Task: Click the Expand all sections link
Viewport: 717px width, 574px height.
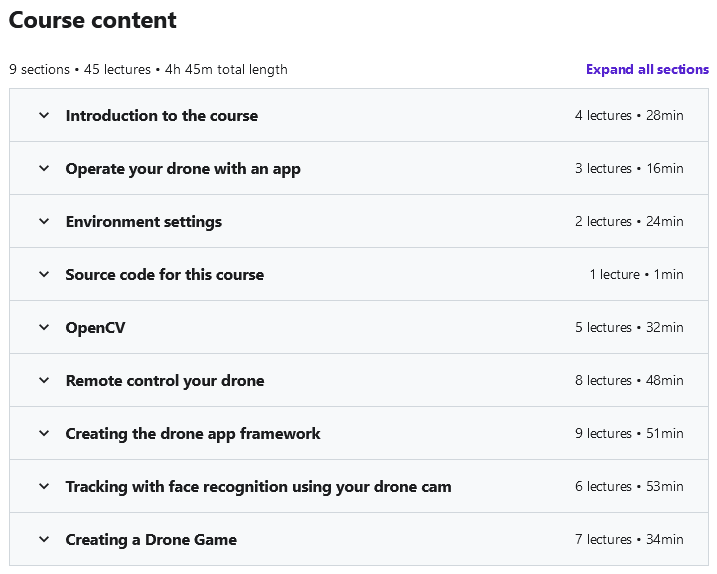Action: 647,70
